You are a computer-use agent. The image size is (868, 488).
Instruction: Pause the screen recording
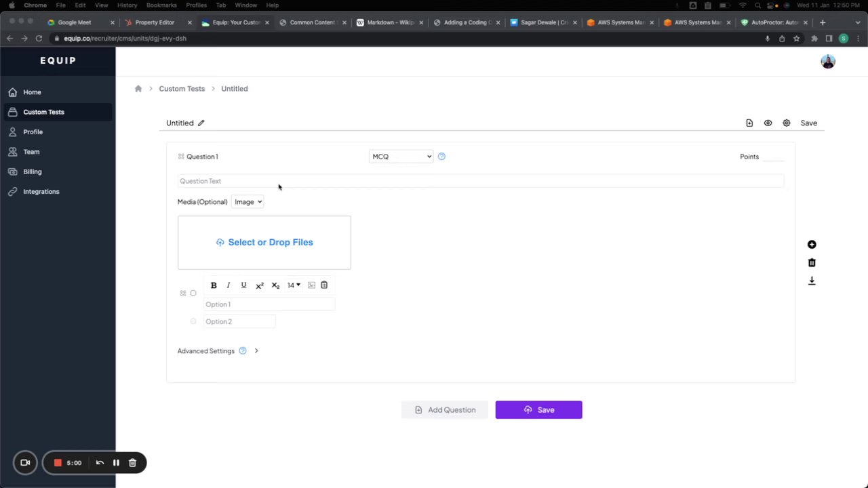click(x=116, y=463)
